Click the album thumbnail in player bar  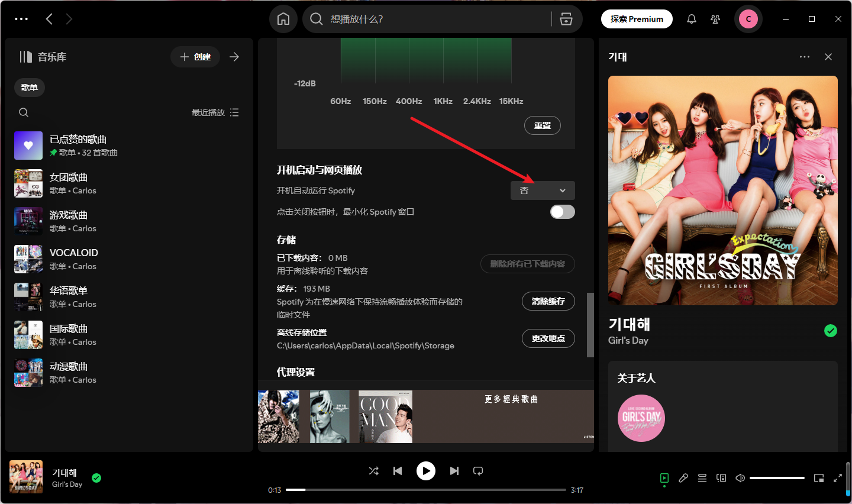26,477
